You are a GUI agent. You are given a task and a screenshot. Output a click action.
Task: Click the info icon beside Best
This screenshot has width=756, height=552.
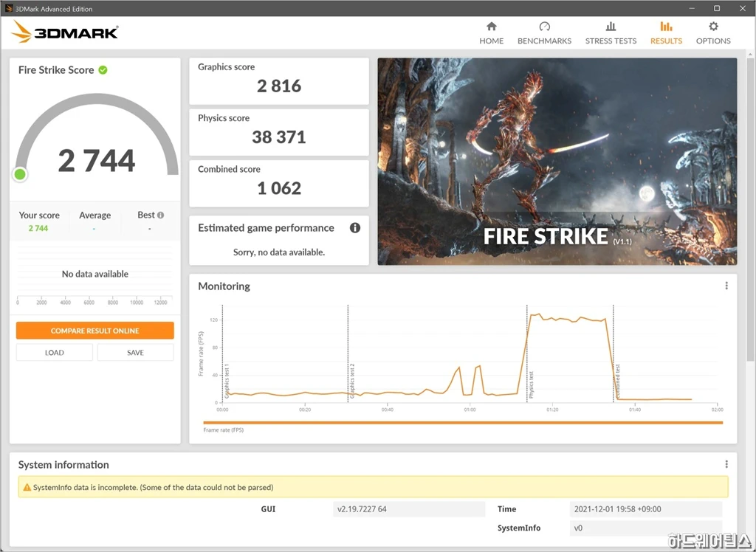coord(160,215)
